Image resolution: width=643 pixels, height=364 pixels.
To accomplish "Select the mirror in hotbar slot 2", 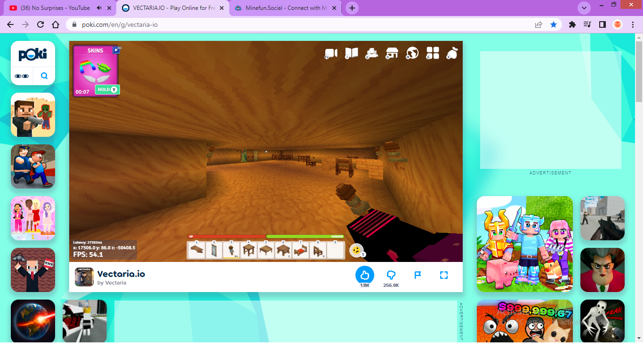I will pos(214,250).
